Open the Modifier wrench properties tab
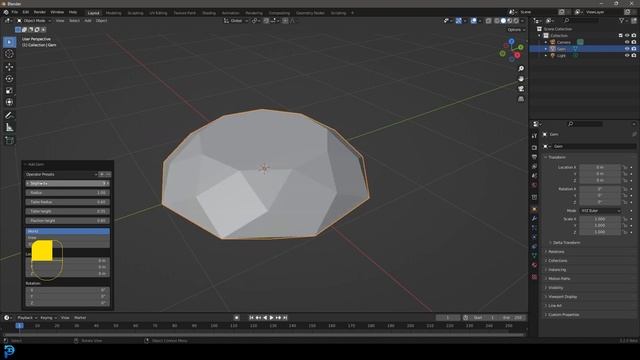The image size is (640, 360). coord(534,219)
